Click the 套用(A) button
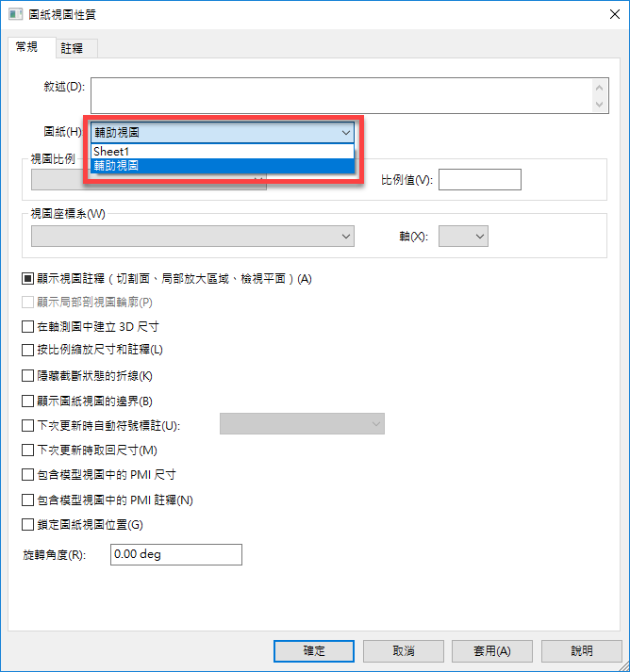Screen dimensions: 630x672 [x=492, y=651]
